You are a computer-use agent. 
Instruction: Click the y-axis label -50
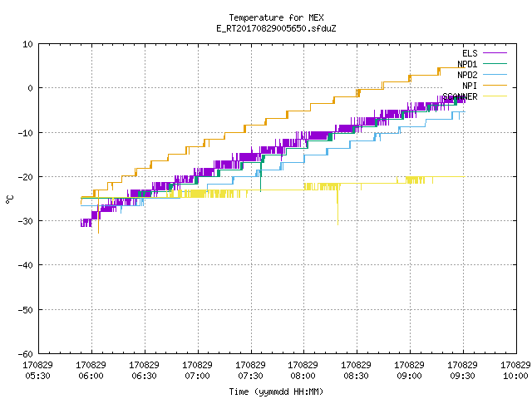click(26, 310)
